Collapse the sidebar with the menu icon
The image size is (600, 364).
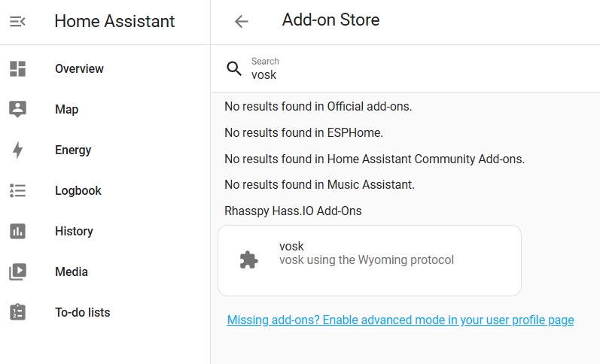[x=17, y=21]
